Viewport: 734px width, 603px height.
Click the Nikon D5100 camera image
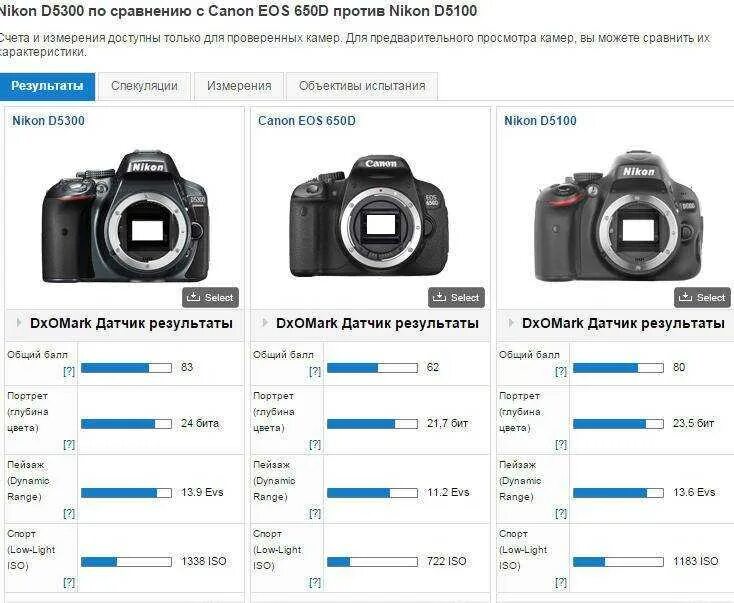[618, 216]
